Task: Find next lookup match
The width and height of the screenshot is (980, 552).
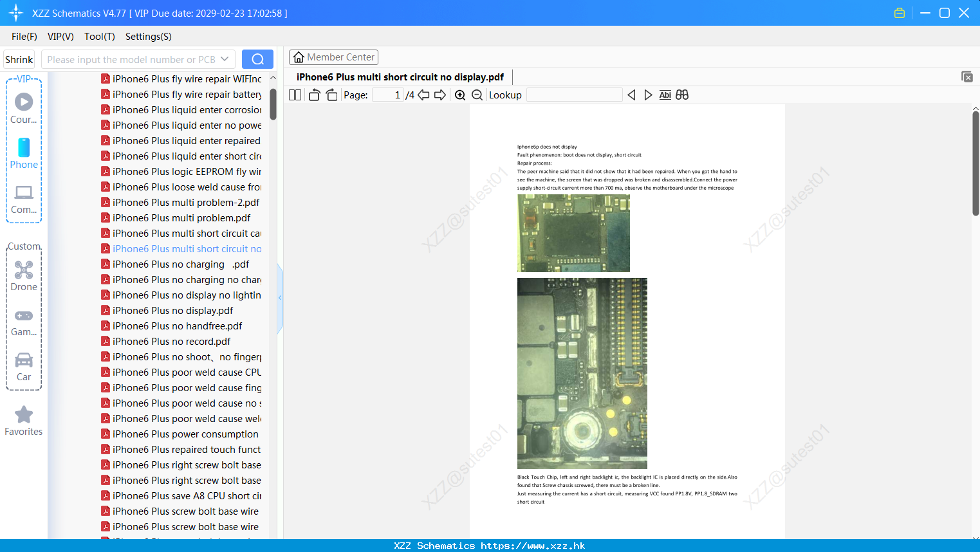Action: pos(648,95)
